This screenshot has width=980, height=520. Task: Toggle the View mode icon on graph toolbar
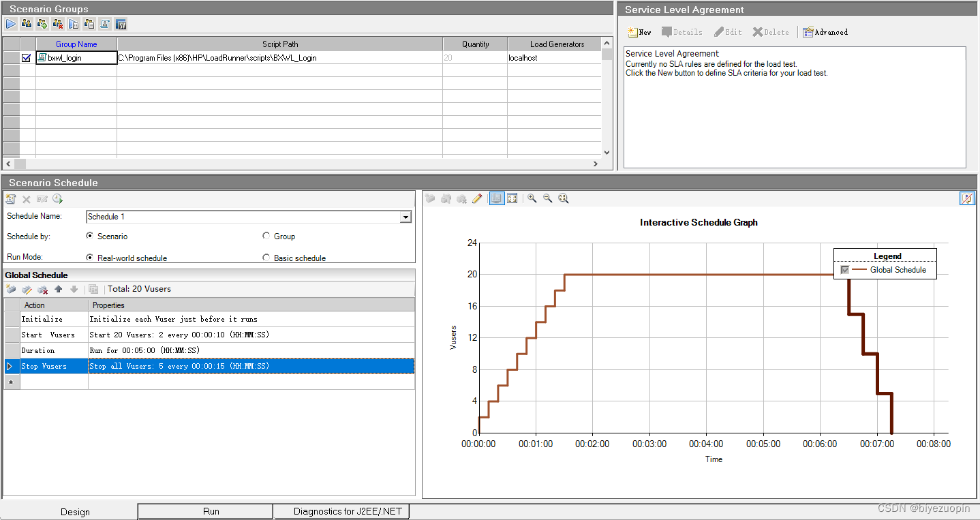click(497, 198)
